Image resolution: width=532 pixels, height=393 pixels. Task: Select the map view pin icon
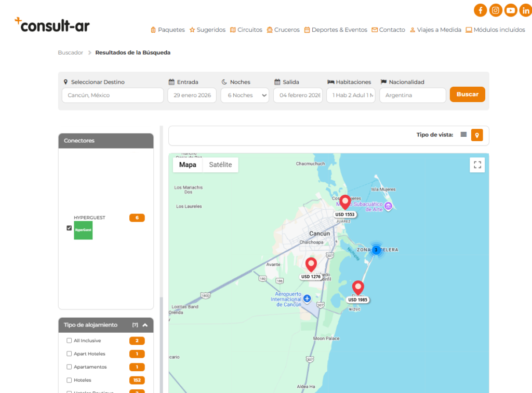pos(477,135)
